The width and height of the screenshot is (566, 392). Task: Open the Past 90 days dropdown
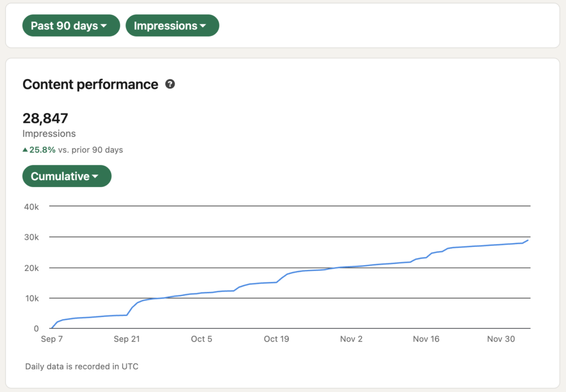(71, 26)
